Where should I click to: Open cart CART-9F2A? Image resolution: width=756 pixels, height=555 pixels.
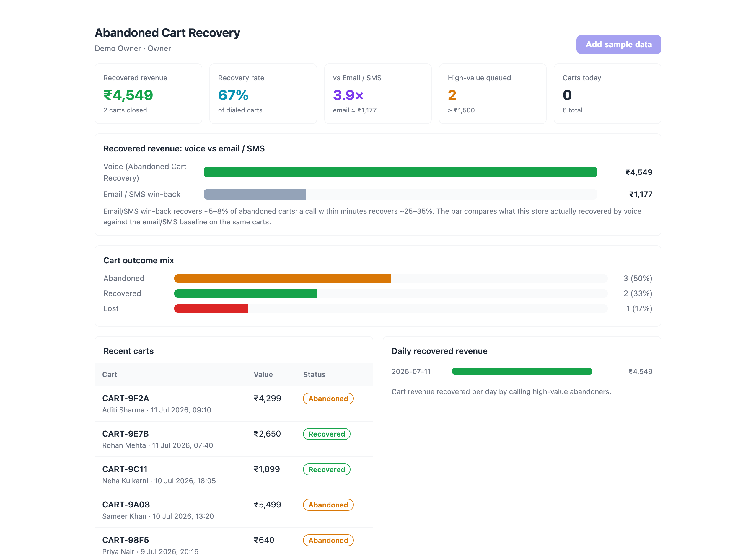tap(125, 398)
